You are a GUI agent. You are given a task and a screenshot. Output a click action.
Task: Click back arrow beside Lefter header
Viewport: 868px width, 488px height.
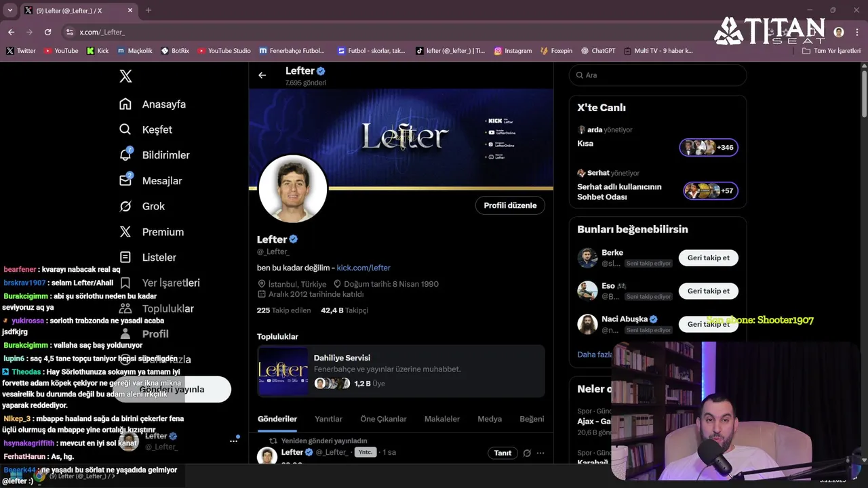pyautogui.click(x=262, y=75)
